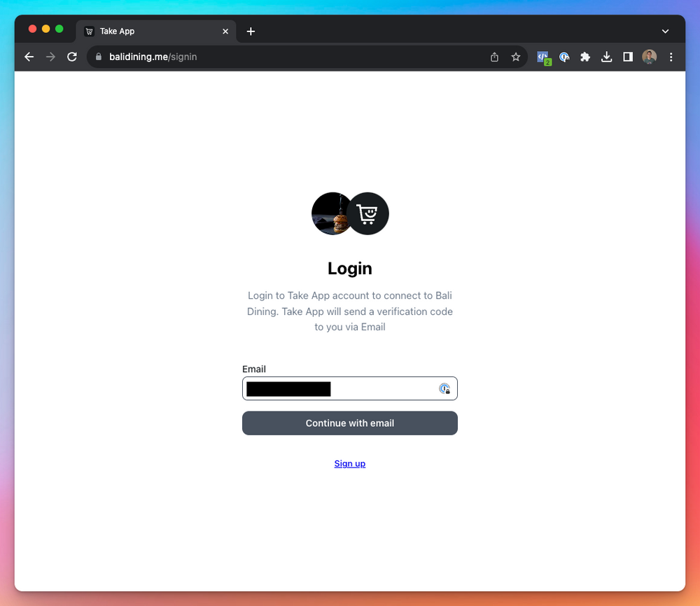Reload the balidining.me signin page

(x=72, y=57)
